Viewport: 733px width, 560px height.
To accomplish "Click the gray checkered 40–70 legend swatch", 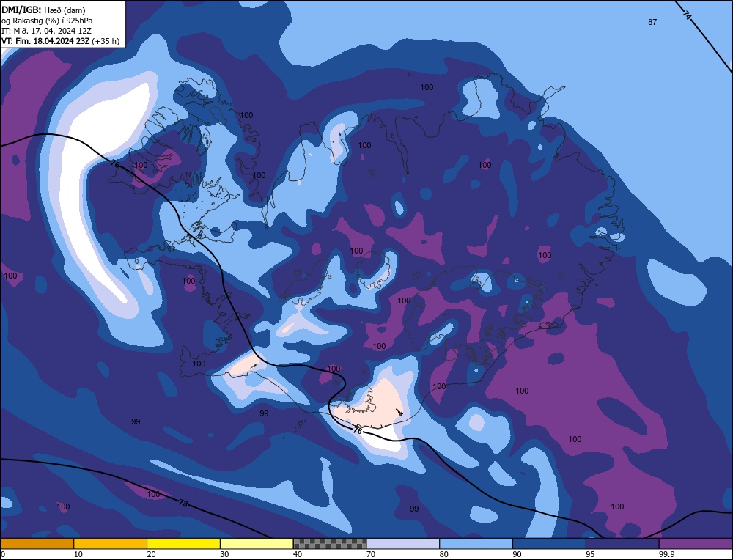I will point(330,543).
